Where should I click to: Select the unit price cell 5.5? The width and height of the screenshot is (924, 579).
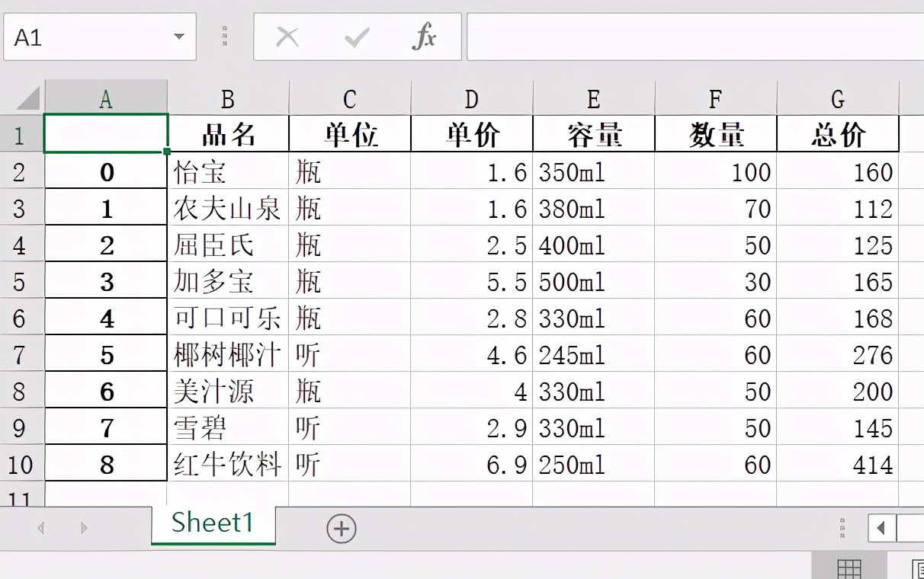[472, 281]
